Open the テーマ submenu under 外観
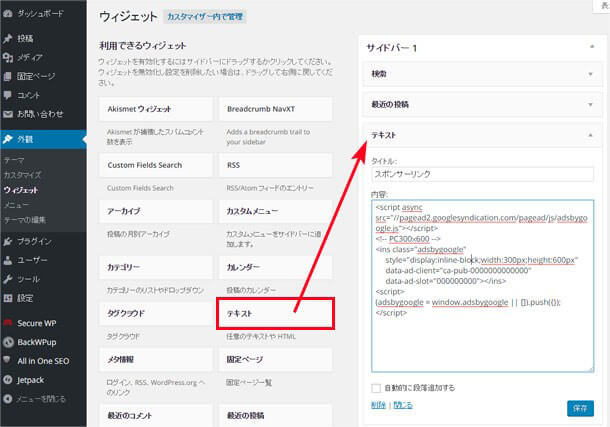Image resolution: width=610 pixels, height=427 pixels. click(x=14, y=160)
